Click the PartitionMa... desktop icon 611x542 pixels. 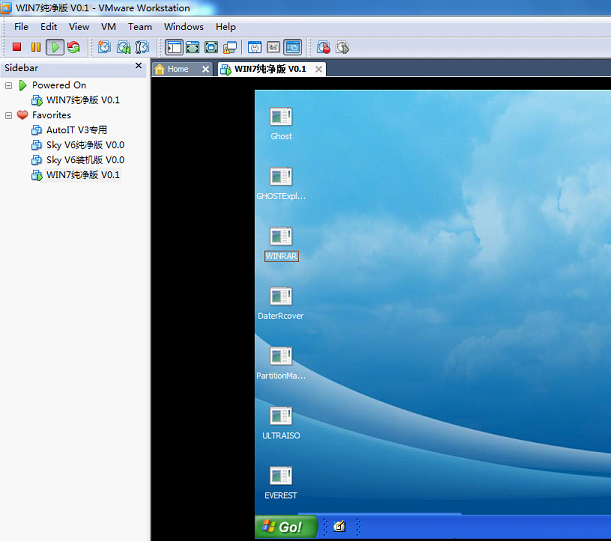point(281,356)
